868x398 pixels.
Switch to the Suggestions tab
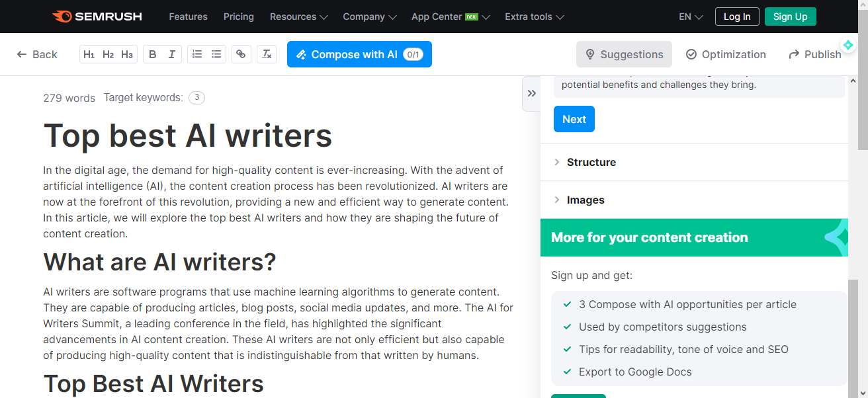pos(624,54)
